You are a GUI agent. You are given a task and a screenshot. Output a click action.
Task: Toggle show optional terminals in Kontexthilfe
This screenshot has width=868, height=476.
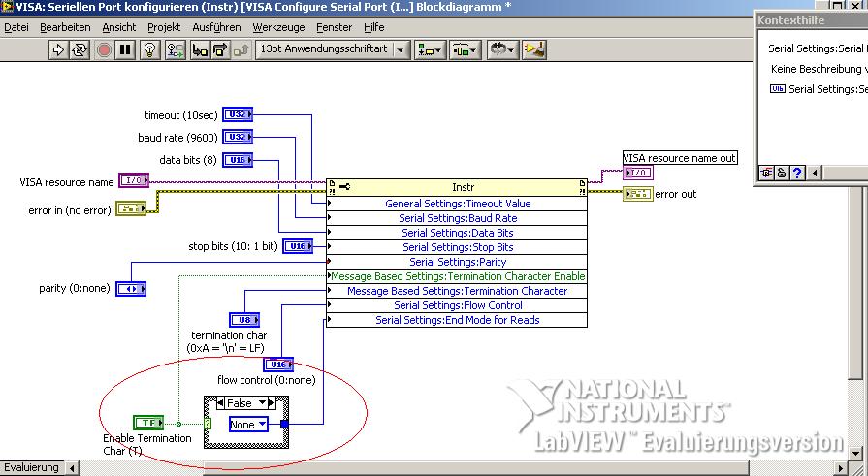(766, 173)
